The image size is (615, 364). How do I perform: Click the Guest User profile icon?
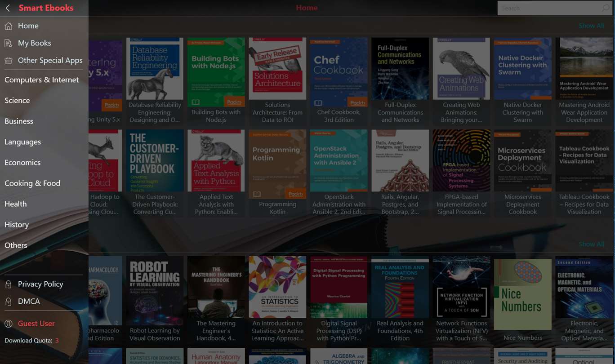coord(8,324)
